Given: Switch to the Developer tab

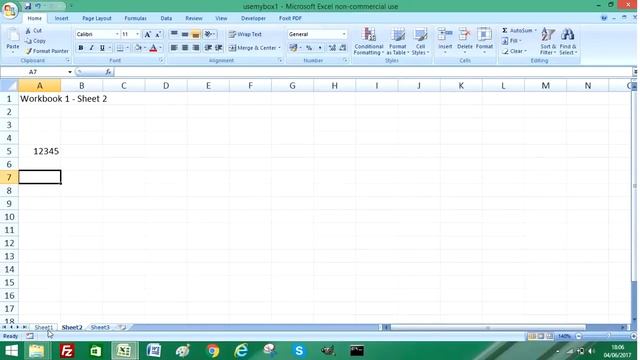Looking at the screenshot, I should pyautogui.click(x=253, y=18).
